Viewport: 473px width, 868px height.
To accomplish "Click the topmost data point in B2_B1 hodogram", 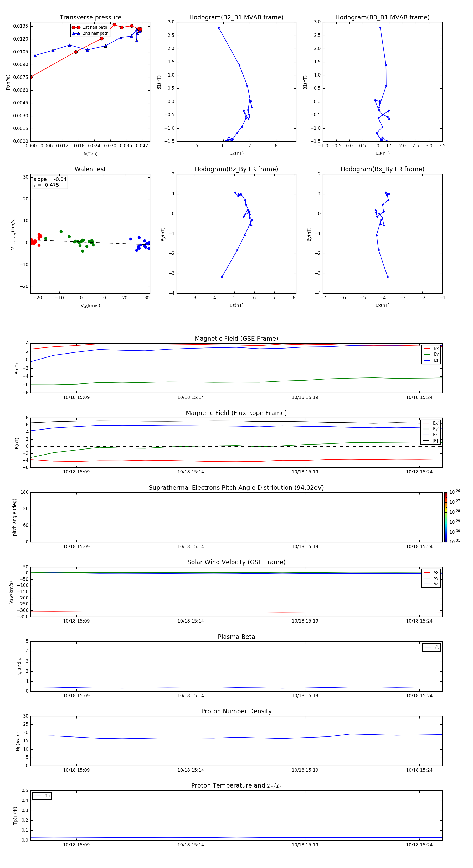I will tap(219, 28).
